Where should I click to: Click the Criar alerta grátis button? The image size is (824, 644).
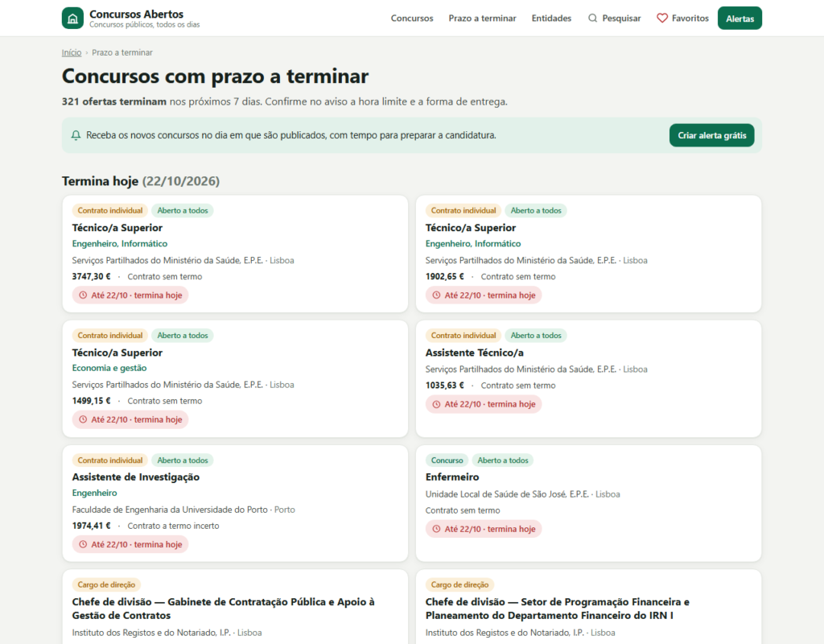[711, 135]
